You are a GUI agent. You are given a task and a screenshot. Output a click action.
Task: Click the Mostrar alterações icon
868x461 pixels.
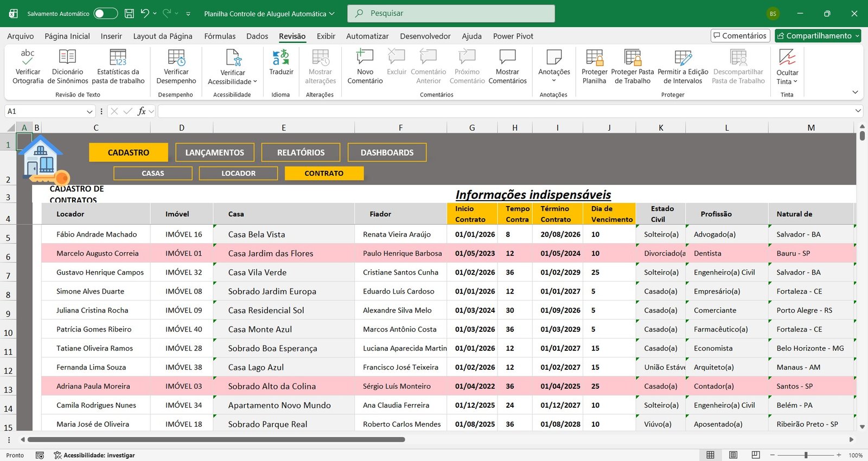point(320,57)
